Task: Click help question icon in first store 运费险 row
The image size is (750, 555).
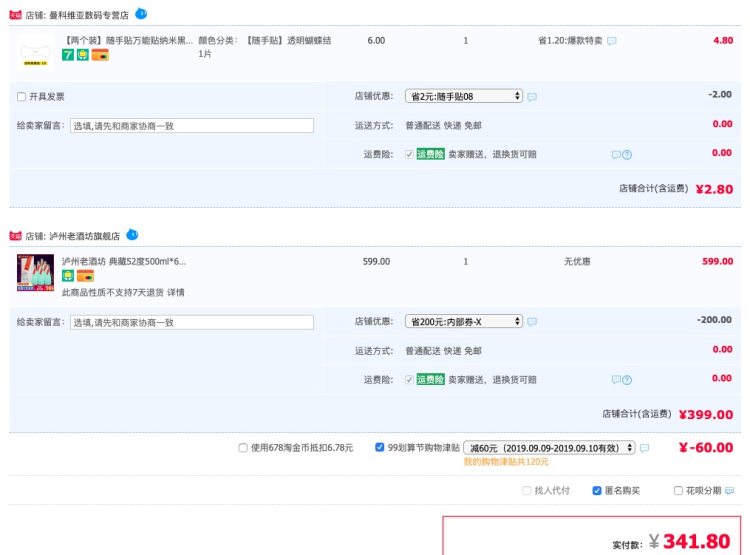Action: [x=627, y=155]
